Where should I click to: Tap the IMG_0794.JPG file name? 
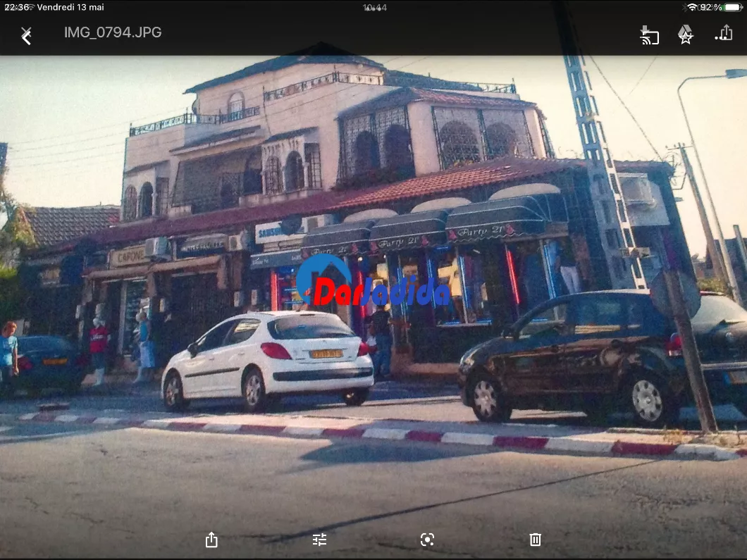(x=113, y=32)
